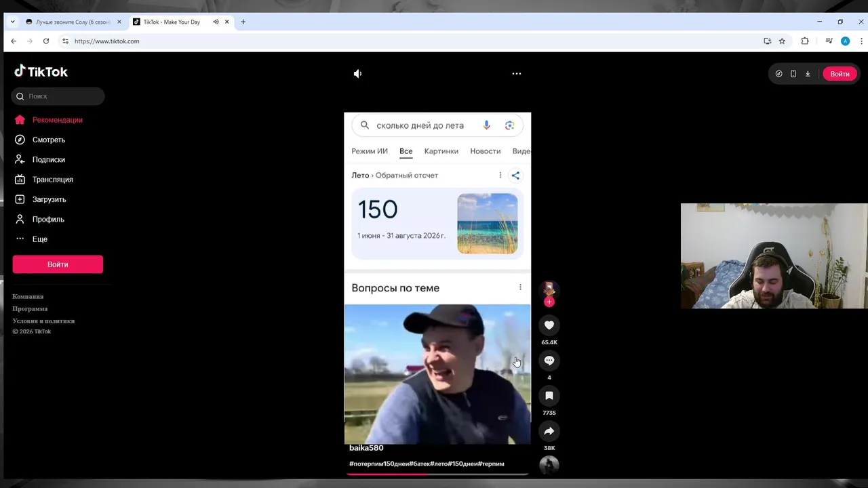Go to Рекомендации feed

pos(58,120)
